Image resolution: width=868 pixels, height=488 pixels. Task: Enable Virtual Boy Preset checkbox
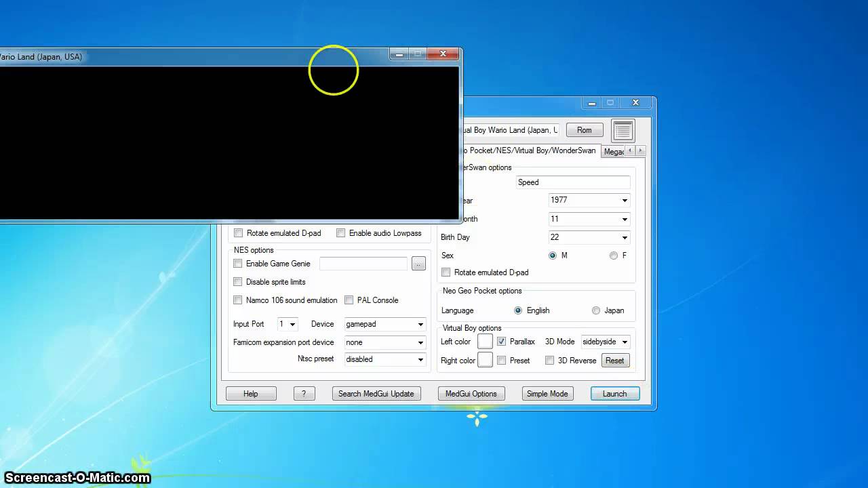coord(501,361)
